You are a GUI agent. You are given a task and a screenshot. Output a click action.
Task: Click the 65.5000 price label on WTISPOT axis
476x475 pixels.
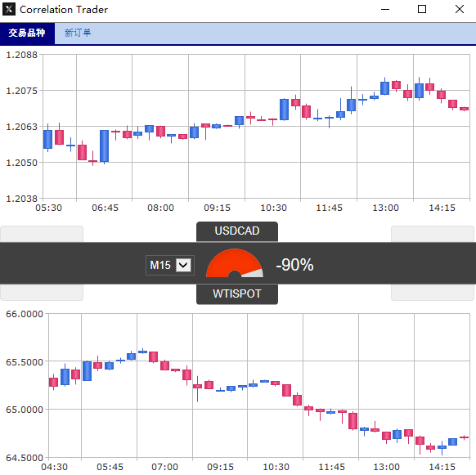[x=25, y=362]
